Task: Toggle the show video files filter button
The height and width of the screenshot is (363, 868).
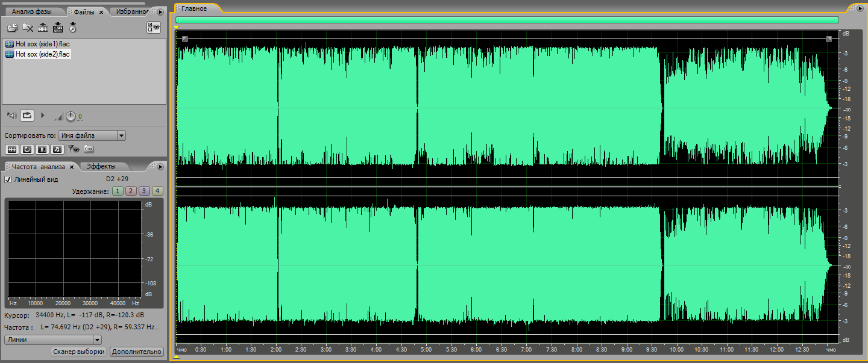Action: (42, 149)
